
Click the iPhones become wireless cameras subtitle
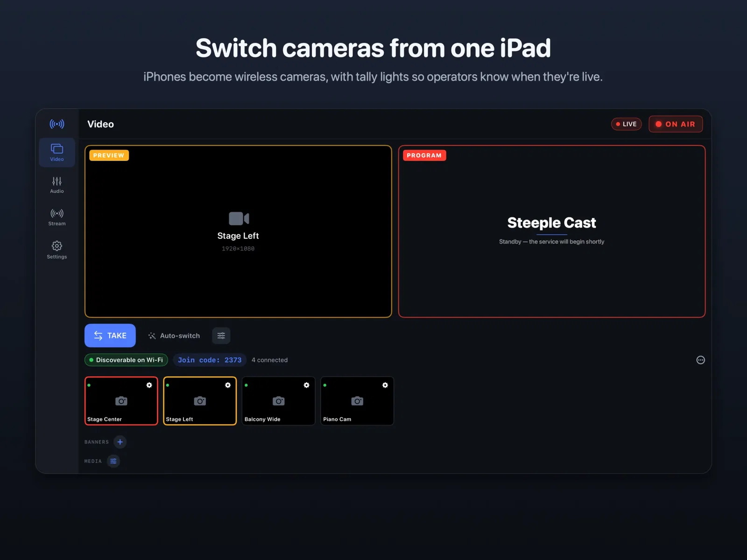(x=373, y=77)
